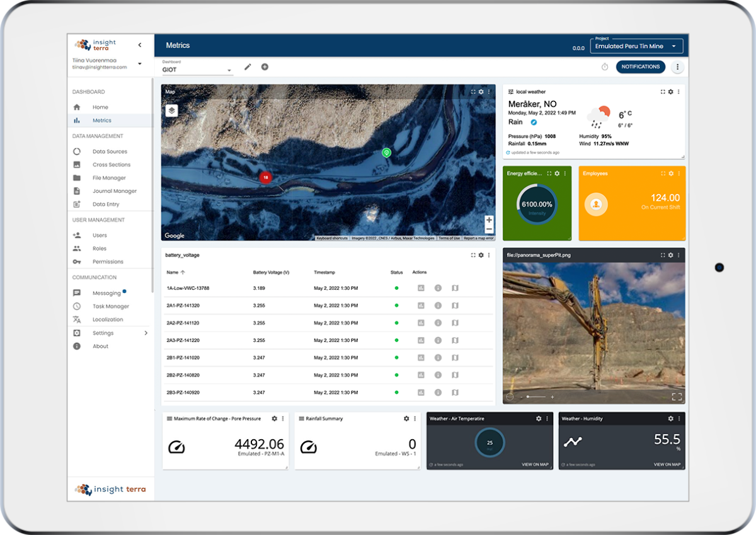Click the red cluster marker on map

click(x=265, y=178)
